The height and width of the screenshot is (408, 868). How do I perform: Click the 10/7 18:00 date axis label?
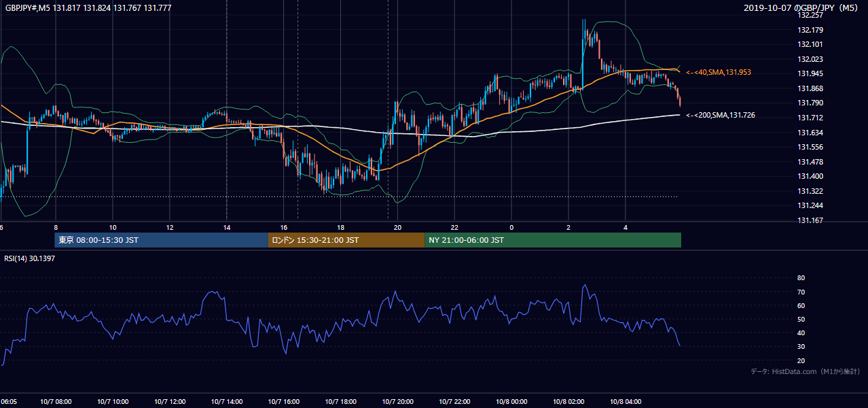(340, 402)
